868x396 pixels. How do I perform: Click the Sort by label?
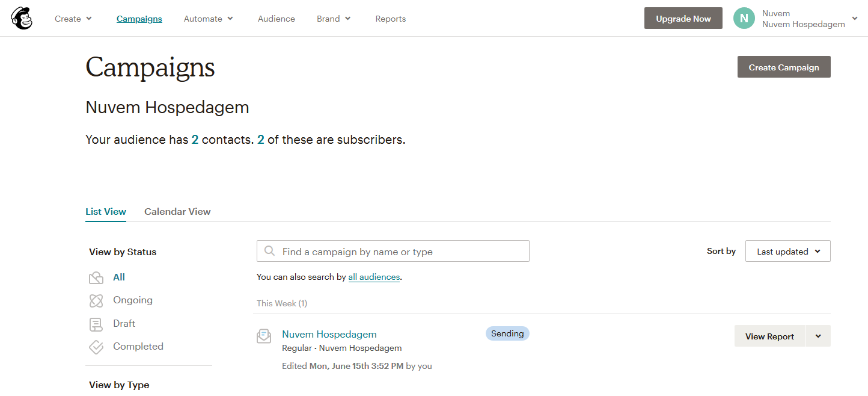(x=721, y=252)
